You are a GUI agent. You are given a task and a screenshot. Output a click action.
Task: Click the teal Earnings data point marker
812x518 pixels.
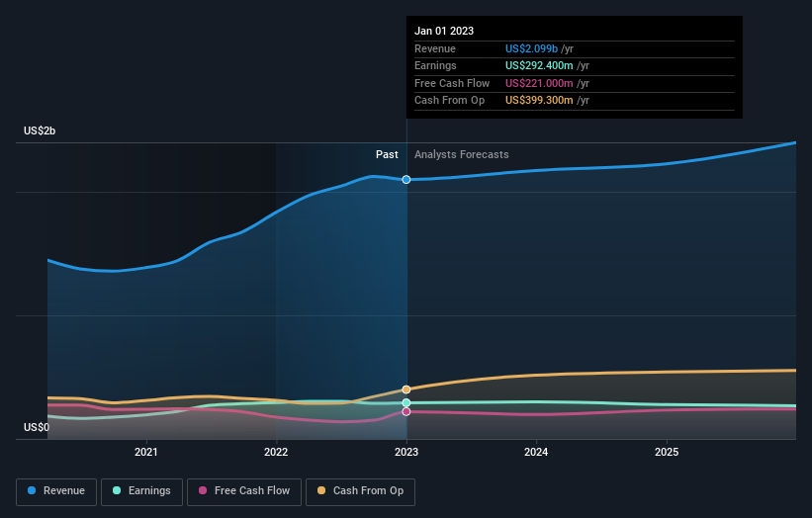click(406, 403)
